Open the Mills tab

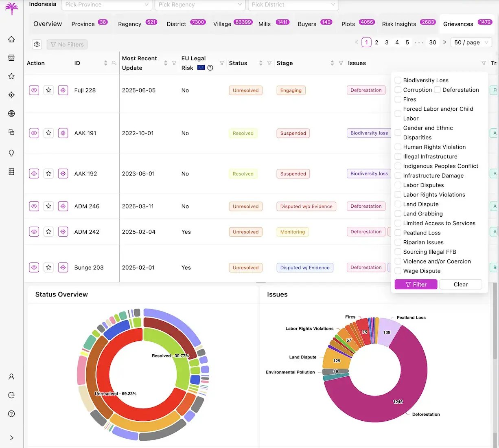click(265, 24)
